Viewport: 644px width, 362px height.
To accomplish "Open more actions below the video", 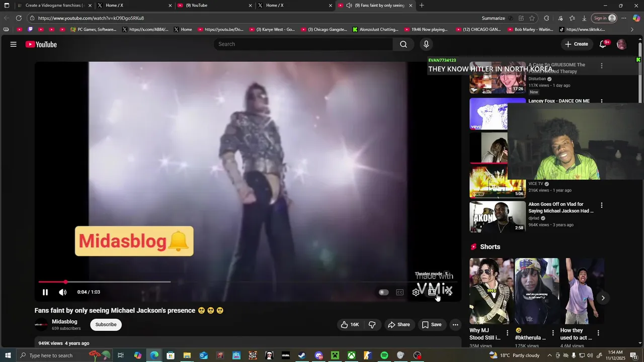I will (x=455, y=325).
